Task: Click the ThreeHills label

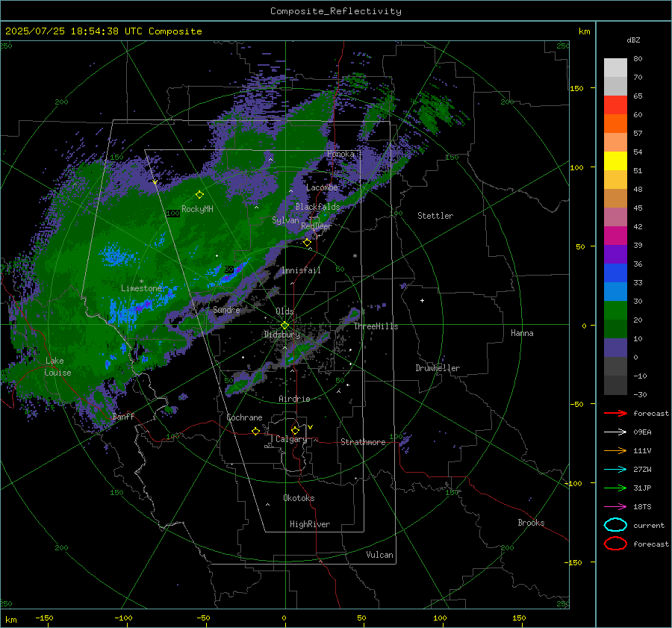Action: point(376,326)
